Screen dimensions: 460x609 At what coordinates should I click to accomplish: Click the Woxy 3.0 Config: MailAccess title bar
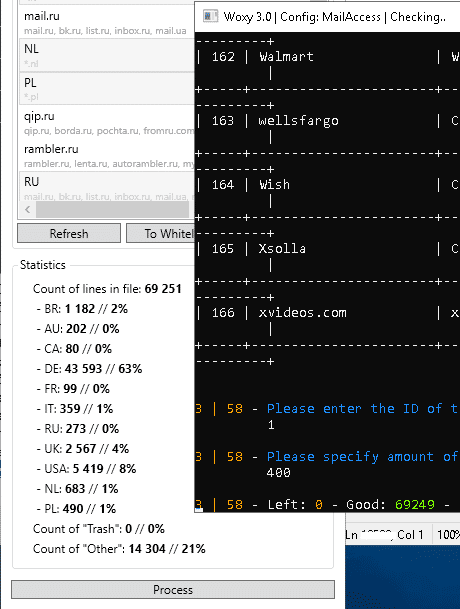coord(327,16)
